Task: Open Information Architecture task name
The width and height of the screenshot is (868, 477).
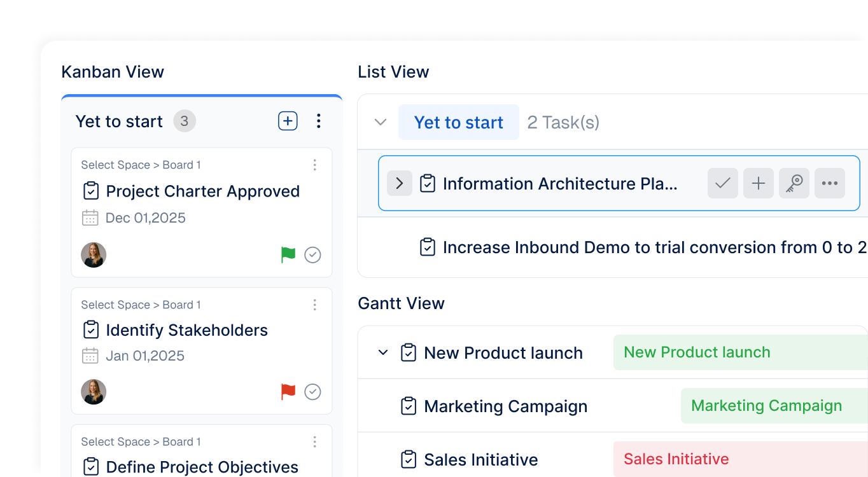Action: point(560,184)
